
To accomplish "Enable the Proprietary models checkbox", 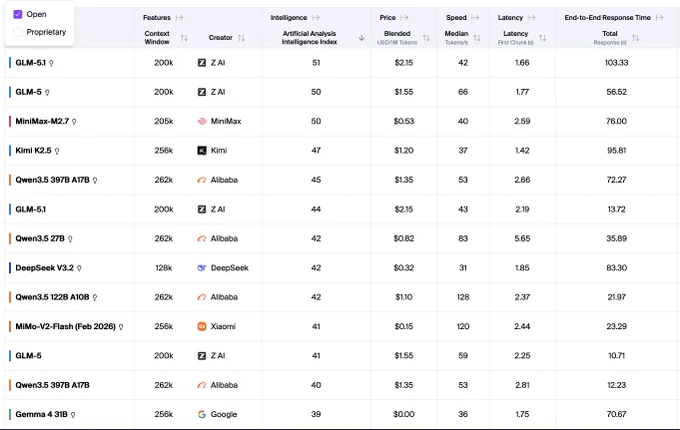I will pos(18,32).
